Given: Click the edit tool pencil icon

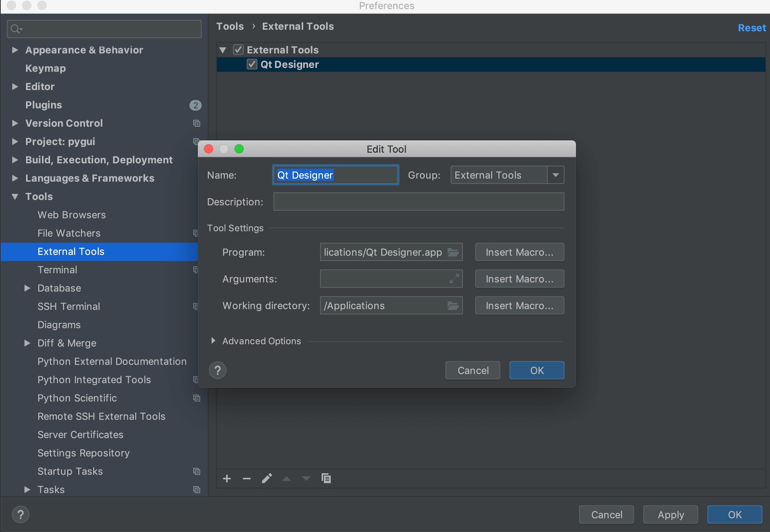Looking at the screenshot, I should coord(267,478).
